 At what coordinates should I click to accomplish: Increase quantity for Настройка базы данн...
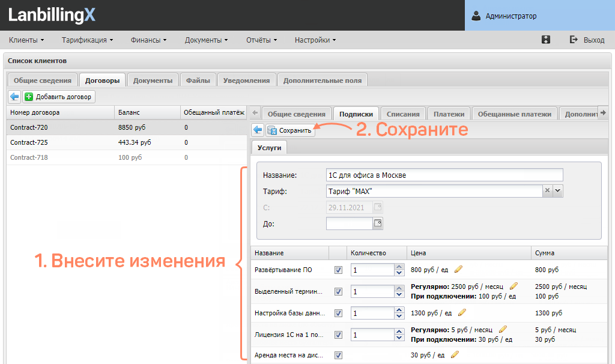coord(399,310)
